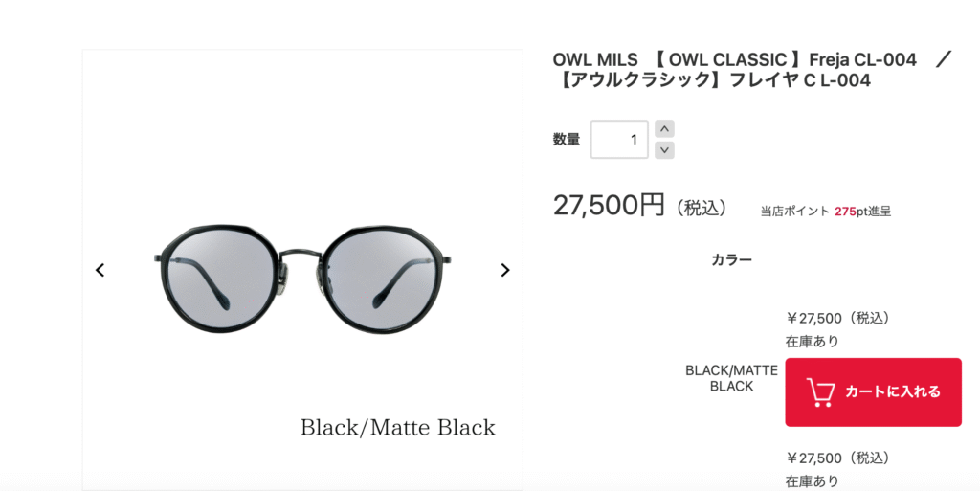
Task: Click the Black/Matte Black caption under glasses
Action: click(x=397, y=428)
